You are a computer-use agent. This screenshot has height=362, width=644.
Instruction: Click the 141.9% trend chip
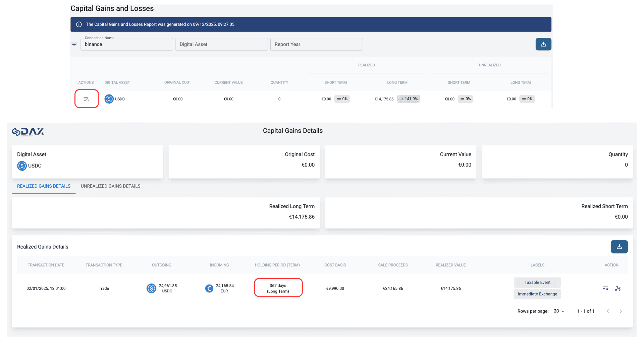point(408,99)
